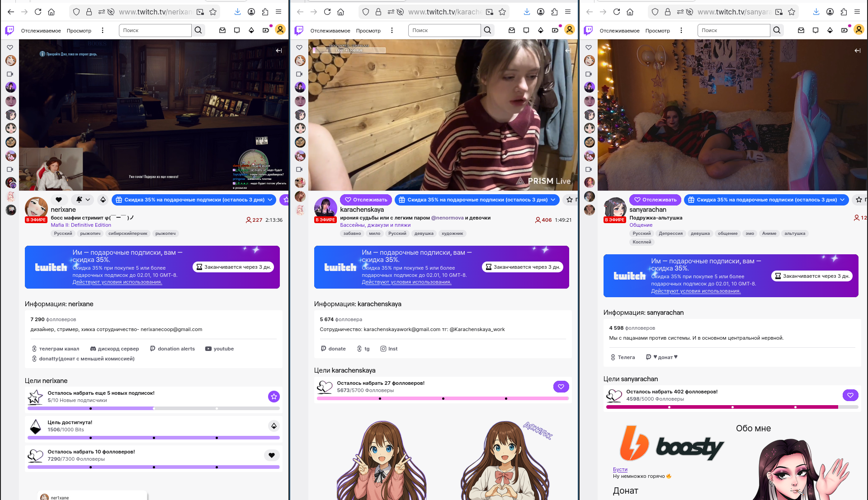Open inbox icon in sanyarachan window header
The image size is (868, 500).
click(801, 30)
